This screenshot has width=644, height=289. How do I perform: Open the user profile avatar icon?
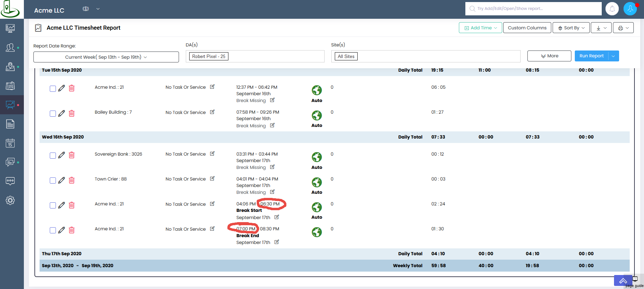point(630,9)
